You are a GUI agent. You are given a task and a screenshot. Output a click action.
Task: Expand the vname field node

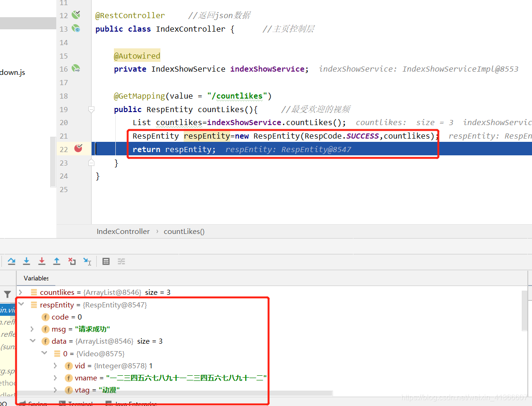(55, 378)
